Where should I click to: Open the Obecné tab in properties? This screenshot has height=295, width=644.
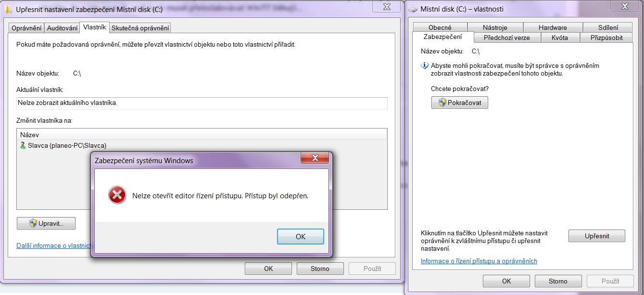(x=440, y=27)
